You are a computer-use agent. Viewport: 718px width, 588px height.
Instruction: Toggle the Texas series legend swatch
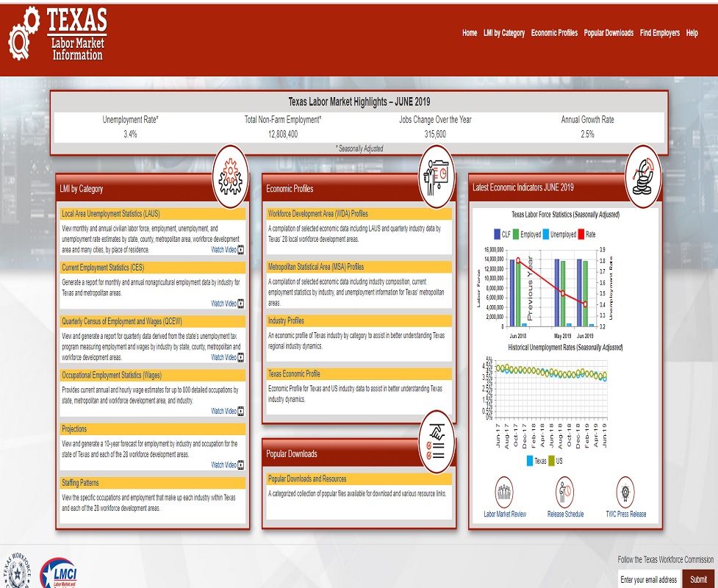(530, 461)
